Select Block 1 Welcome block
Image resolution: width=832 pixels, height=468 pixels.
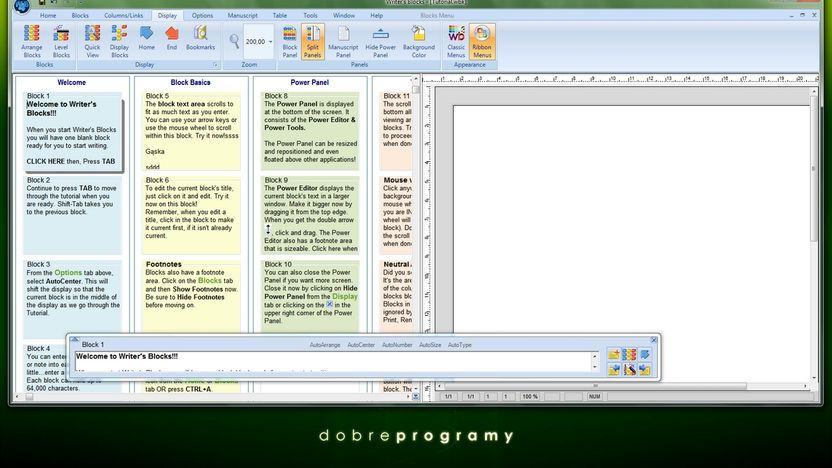[72, 131]
